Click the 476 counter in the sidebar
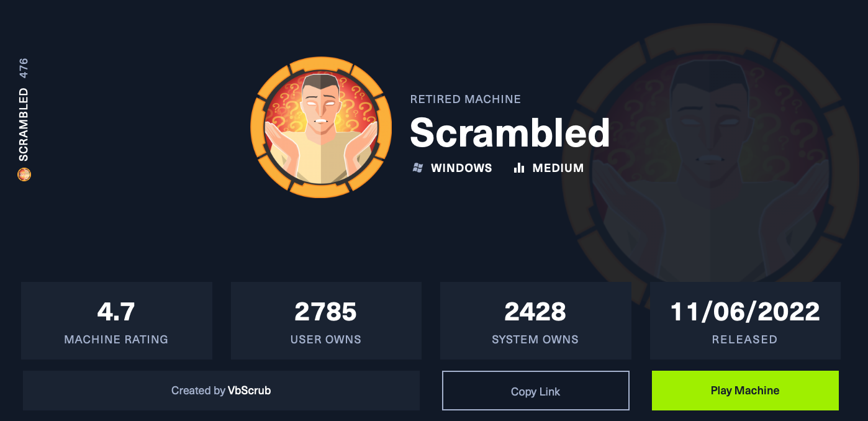Image resolution: width=868 pixels, height=421 pixels. 24,68
